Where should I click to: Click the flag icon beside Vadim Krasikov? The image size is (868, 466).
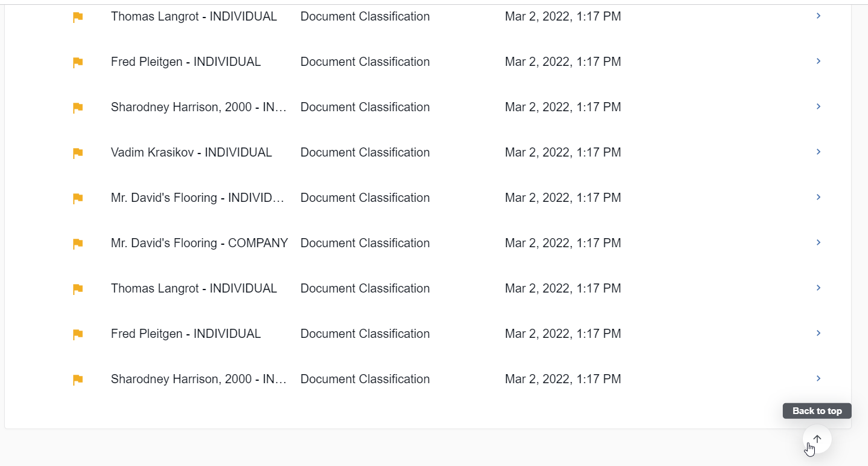click(78, 153)
